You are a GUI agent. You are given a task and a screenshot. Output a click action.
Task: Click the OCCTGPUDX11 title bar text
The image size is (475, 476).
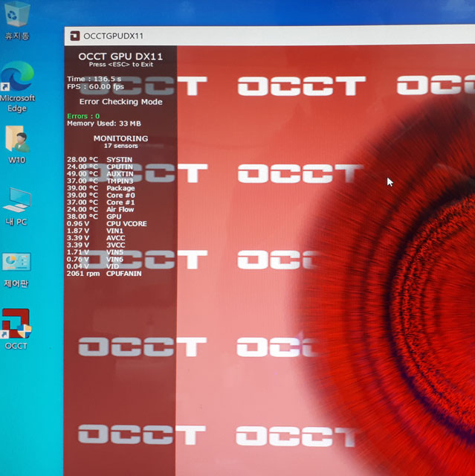tap(113, 36)
